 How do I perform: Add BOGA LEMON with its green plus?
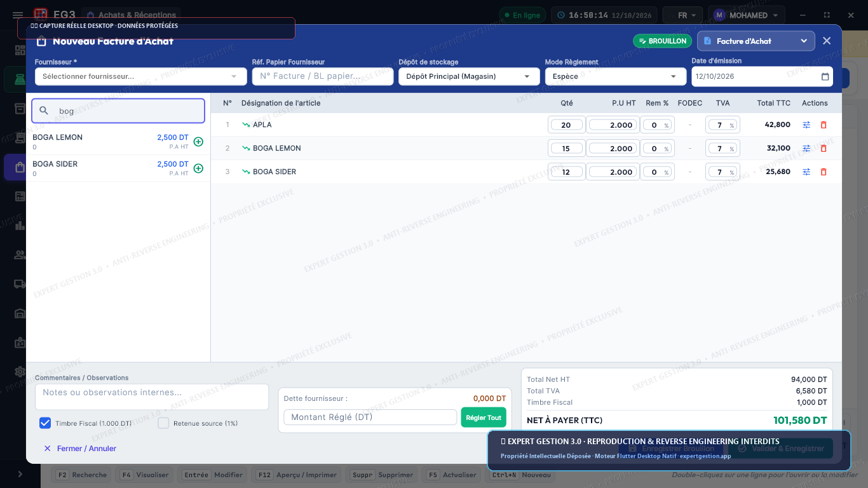click(198, 142)
